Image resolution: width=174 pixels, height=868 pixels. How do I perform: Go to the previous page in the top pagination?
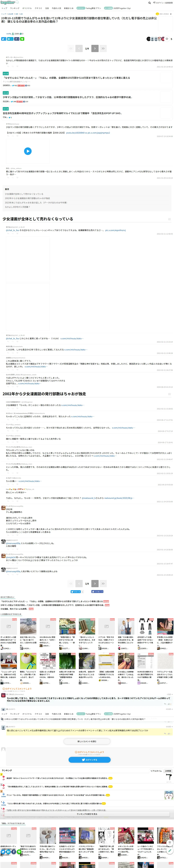pyautogui.click(x=79, y=48)
